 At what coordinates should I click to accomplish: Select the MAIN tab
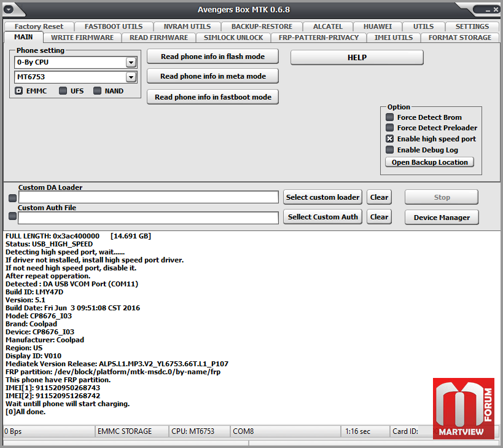[x=23, y=37]
